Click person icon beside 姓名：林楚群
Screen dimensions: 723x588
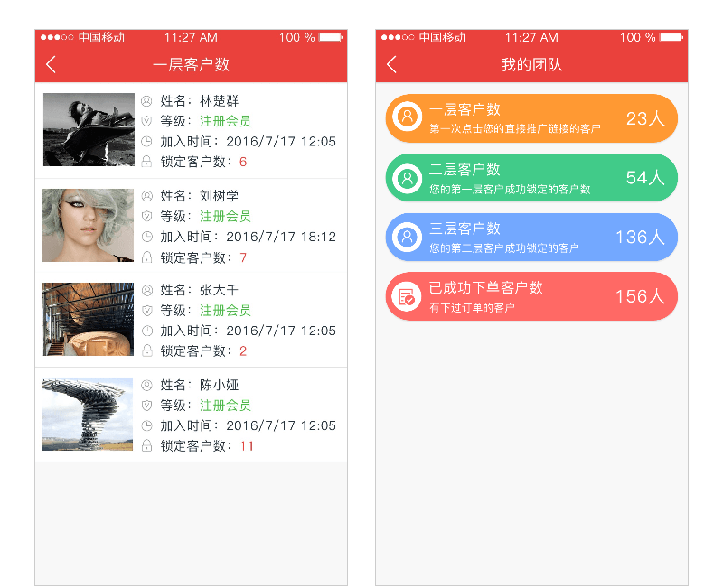pos(146,101)
